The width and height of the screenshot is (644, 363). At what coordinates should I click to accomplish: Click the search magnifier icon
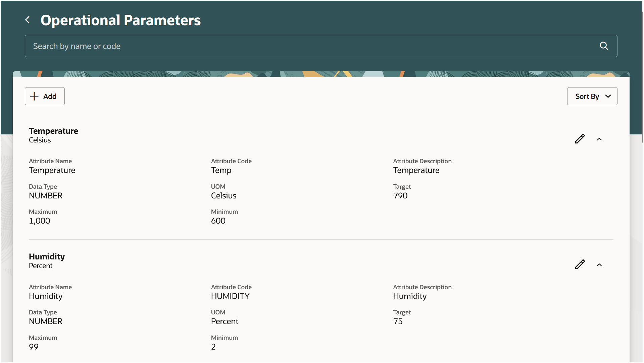tap(604, 46)
